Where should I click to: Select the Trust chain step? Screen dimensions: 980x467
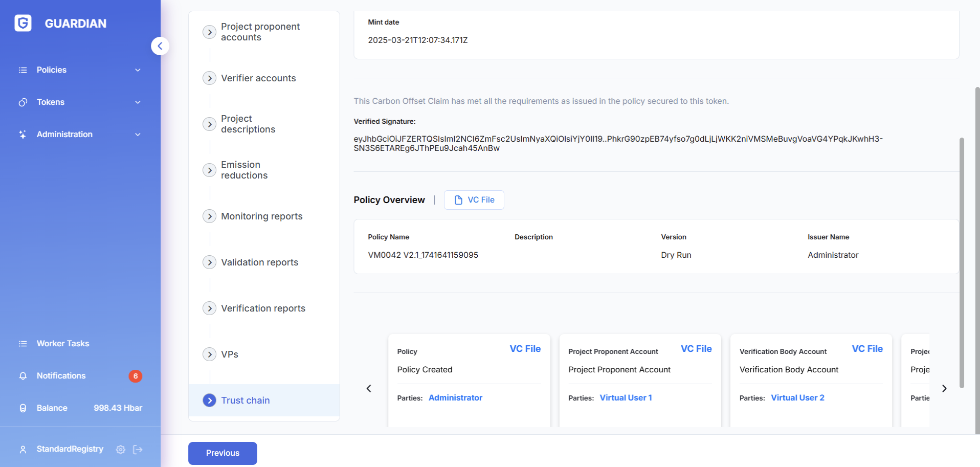click(245, 401)
